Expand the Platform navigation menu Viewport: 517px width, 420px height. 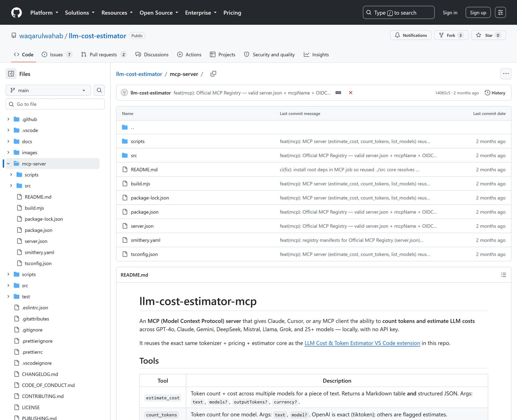[44, 13]
